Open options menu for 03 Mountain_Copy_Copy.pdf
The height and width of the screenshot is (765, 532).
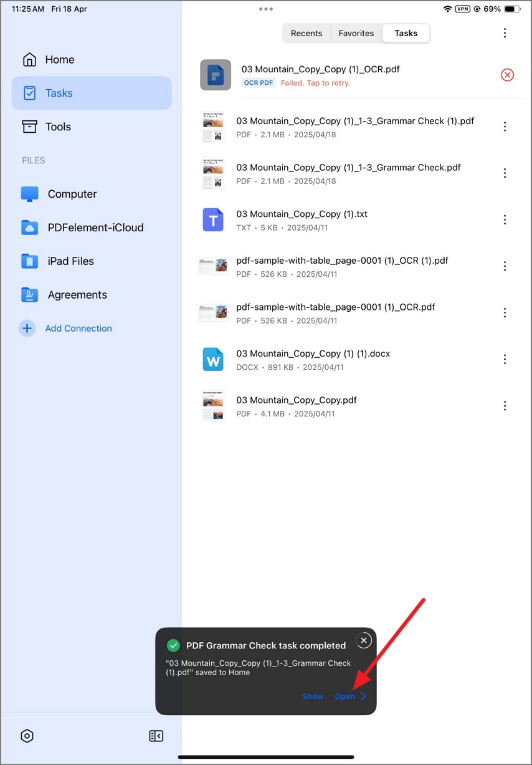click(x=505, y=406)
